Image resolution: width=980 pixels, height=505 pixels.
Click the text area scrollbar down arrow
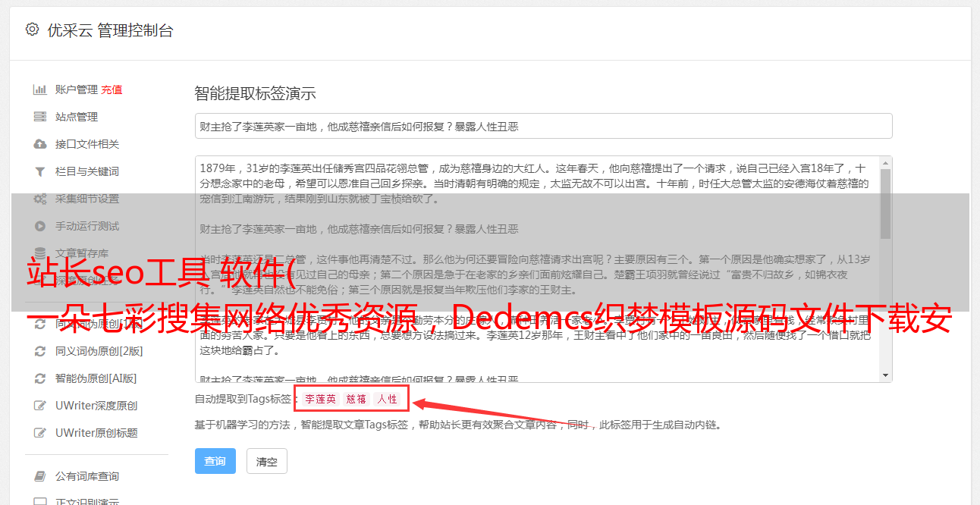pos(886,375)
